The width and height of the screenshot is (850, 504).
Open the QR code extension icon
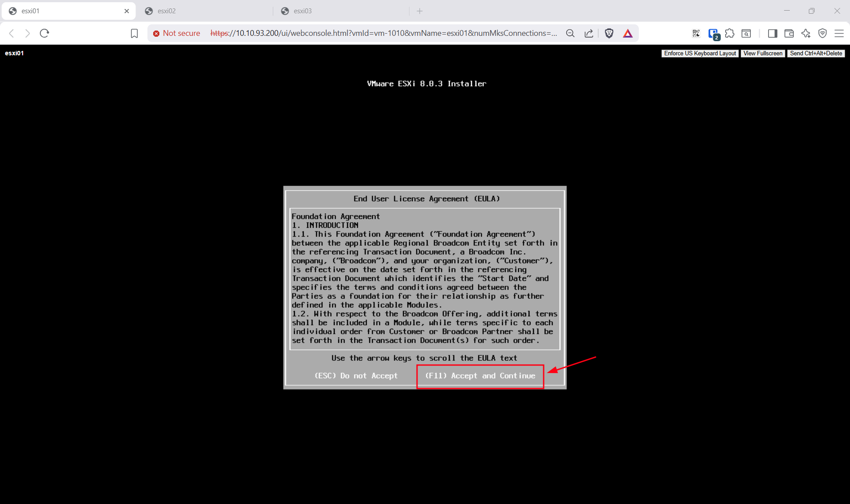[696, 33]
